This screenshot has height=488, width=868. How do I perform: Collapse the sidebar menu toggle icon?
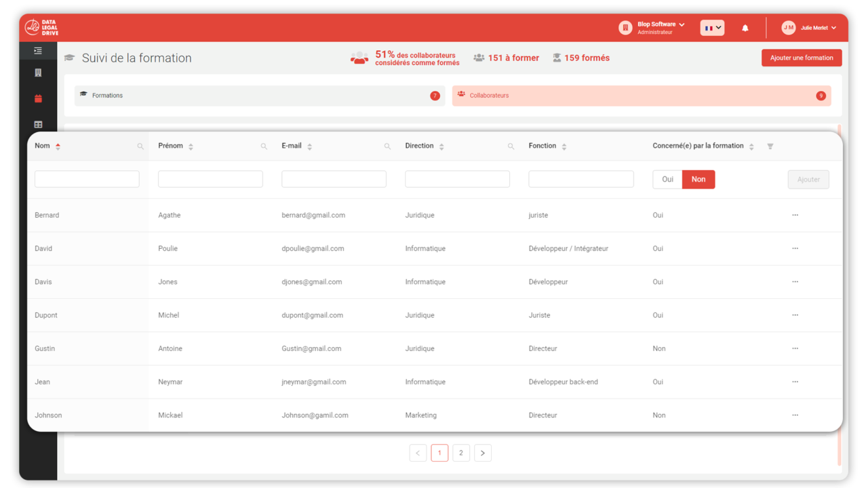point(38,51)
